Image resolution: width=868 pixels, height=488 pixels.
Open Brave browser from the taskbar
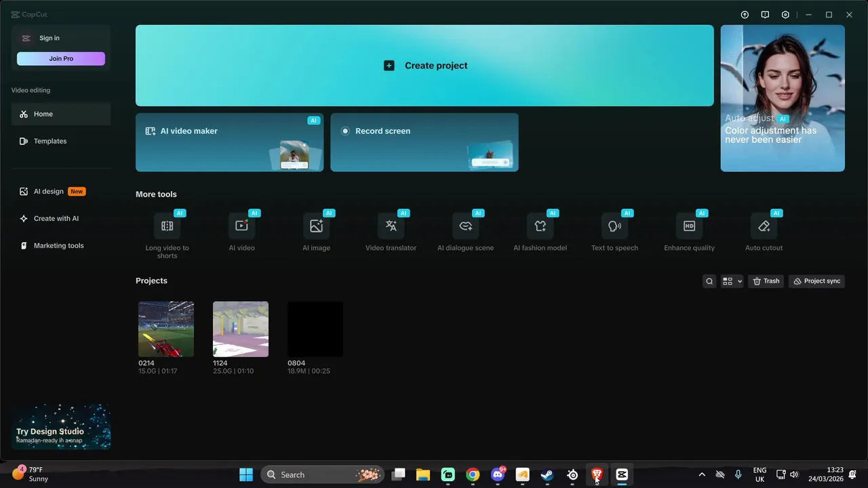(x=597, y=474)
